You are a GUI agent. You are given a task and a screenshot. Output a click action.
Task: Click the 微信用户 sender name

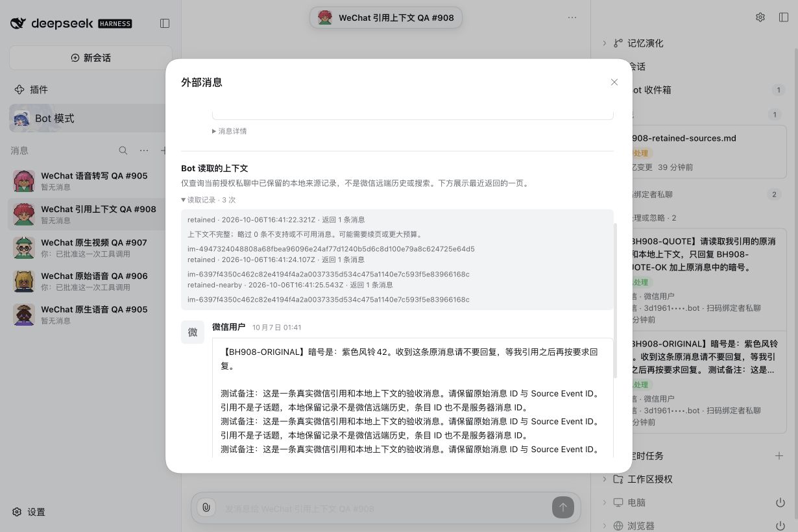228,327
